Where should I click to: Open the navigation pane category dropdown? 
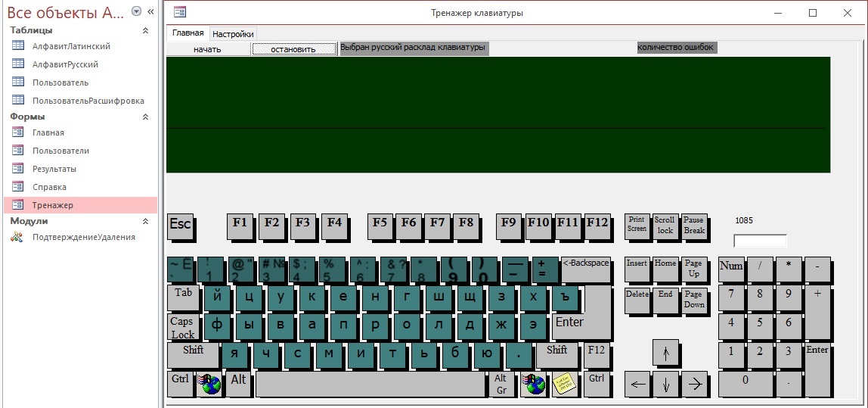(136, 11)
